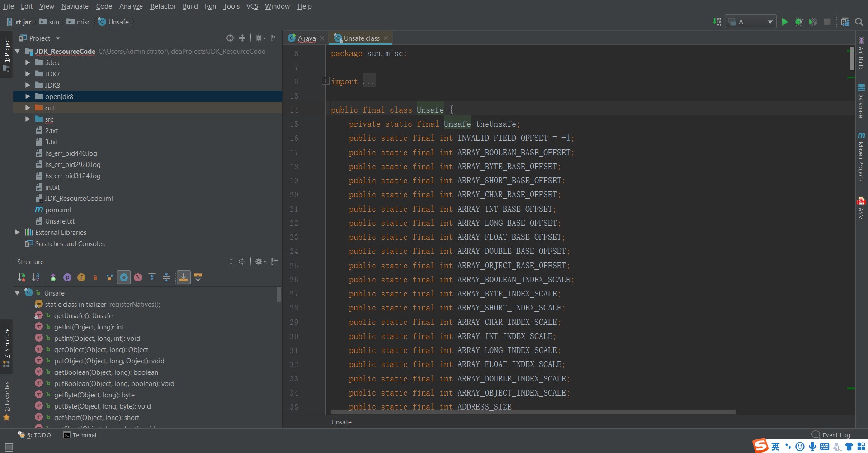Expand the .idea folder
Image resolution: width=868 pixels, height=453 pixels.
pos(28,62)
